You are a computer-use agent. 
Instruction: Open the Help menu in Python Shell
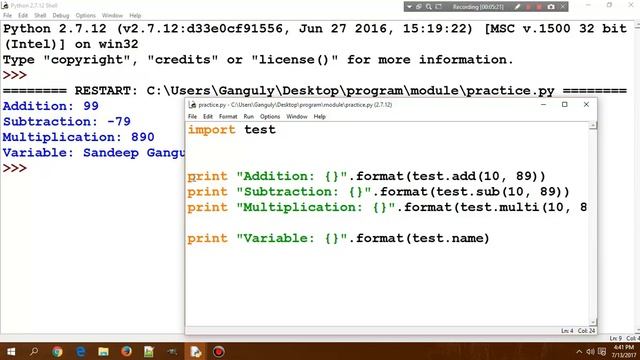pyautogui.click(x=135, y=16)
